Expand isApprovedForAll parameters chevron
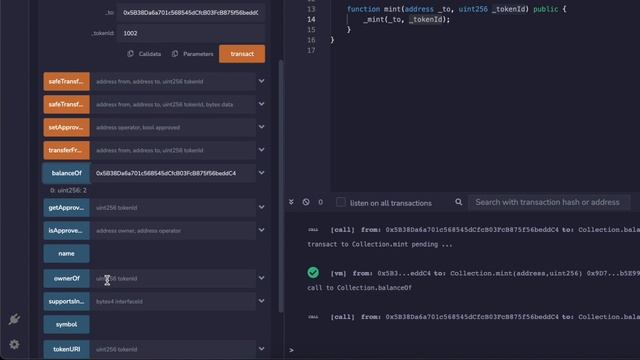Viewport: 640px width, 360px height. click(x=261, y=230)
